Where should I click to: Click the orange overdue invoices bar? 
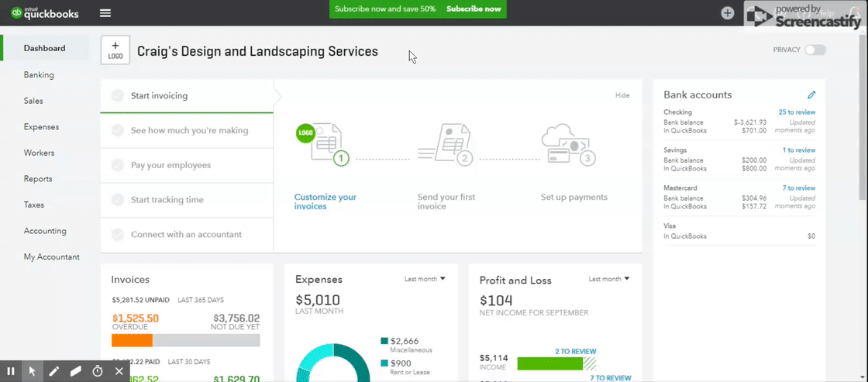click(133, 340)
